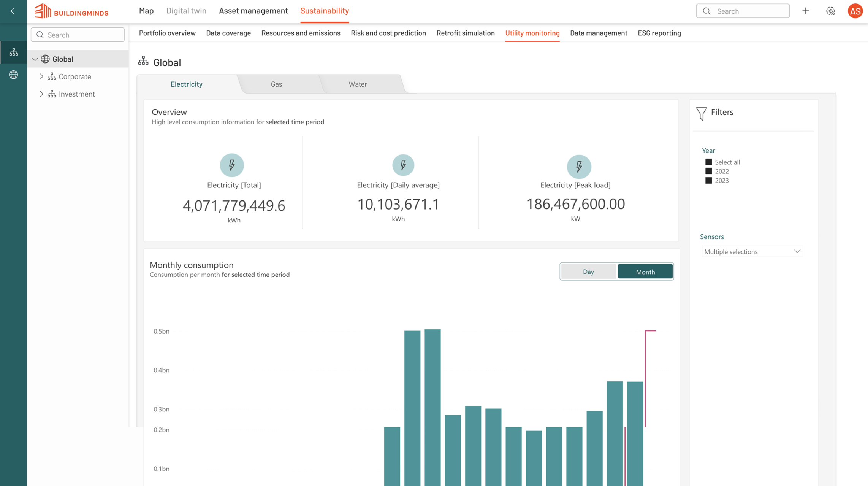
Task: Open AS user avatar menu
Action: [x=855, y=11]
